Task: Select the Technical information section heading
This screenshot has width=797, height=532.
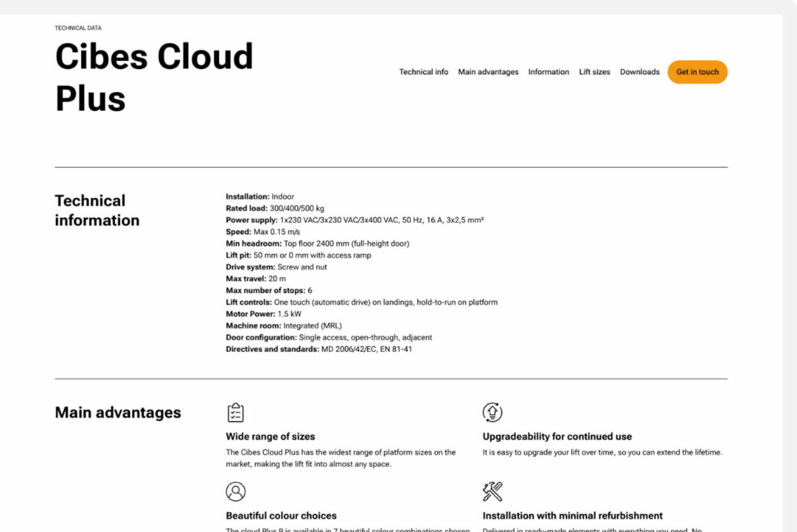Action: [97, 211]
